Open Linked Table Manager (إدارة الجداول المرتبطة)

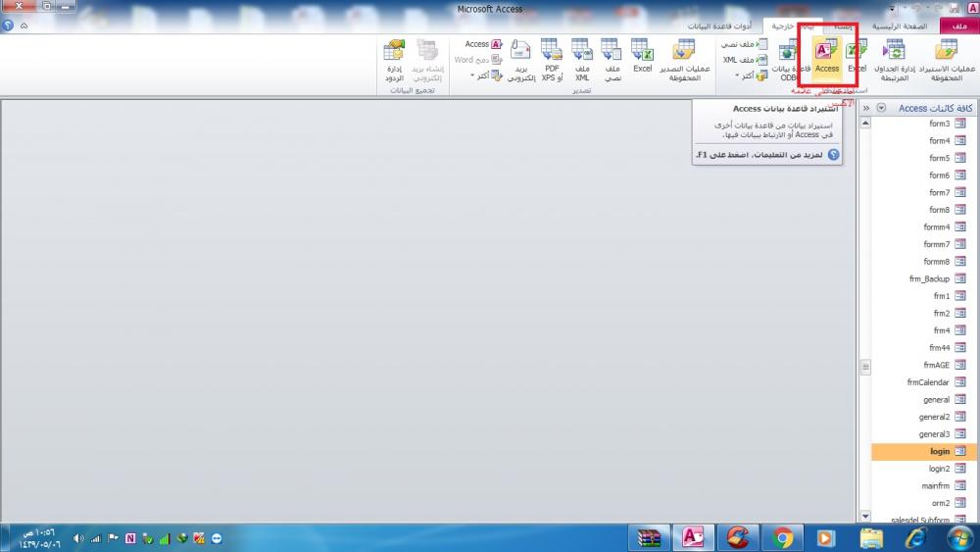pyautogui.click(x=895, y=60)
